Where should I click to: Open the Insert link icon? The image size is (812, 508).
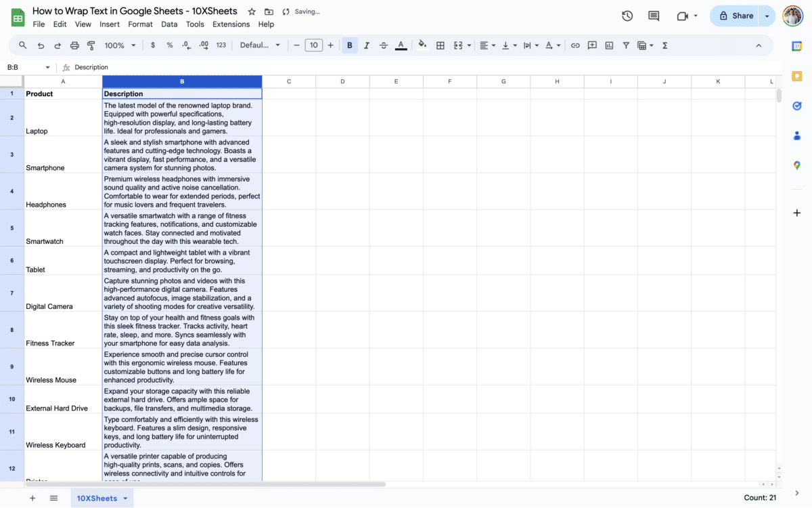[x=574, y=45]
